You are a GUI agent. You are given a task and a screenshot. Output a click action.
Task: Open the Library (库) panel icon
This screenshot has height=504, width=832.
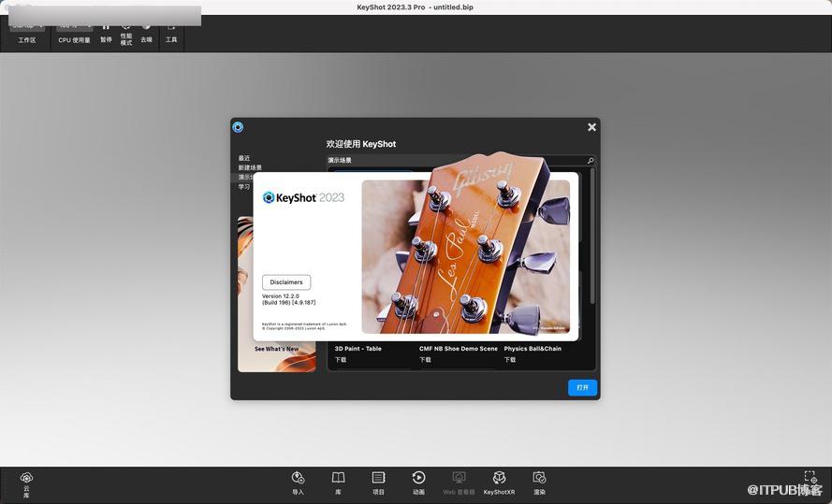point(338,479)
